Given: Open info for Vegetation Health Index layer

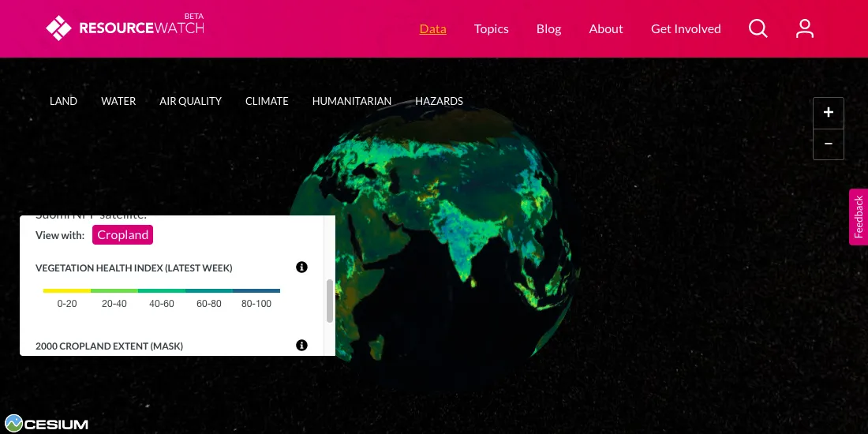Looking at the screenshot, I should [301, 268].
